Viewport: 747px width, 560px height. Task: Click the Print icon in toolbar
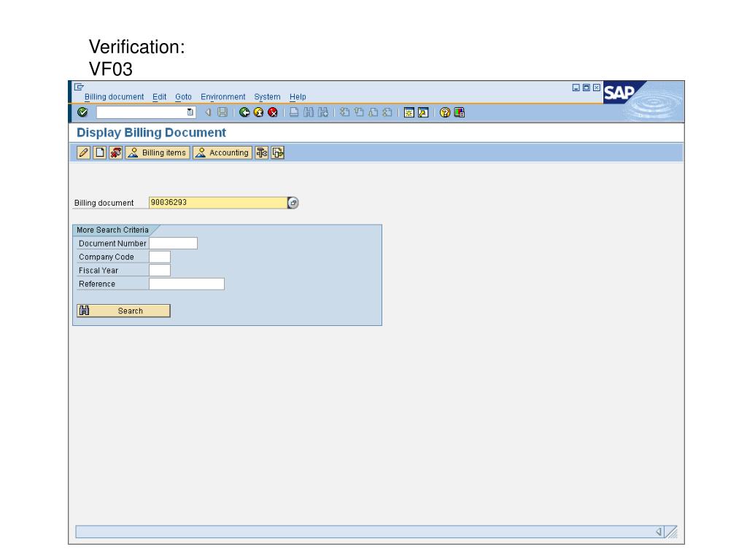295,112
